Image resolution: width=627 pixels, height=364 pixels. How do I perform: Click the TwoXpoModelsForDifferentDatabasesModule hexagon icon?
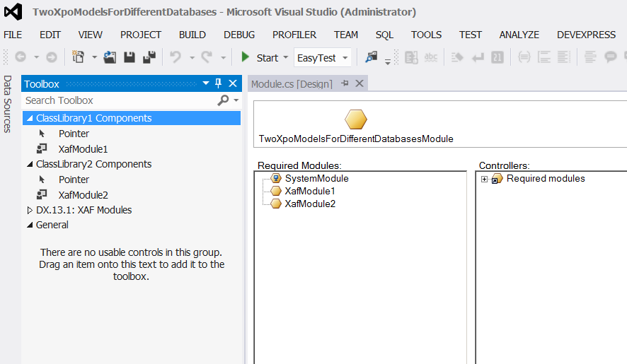pyautogui.click(x=355, y=119)
